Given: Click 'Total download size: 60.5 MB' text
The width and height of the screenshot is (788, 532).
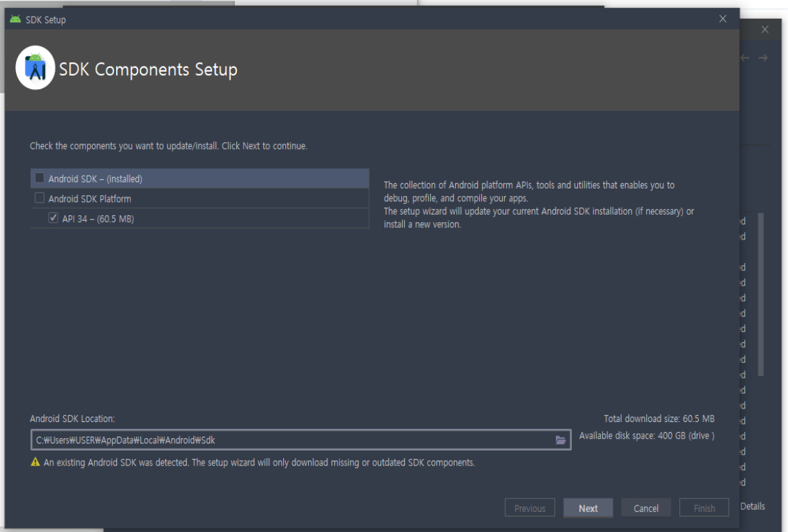Looking at the screenshot, I should coord(659,419).
